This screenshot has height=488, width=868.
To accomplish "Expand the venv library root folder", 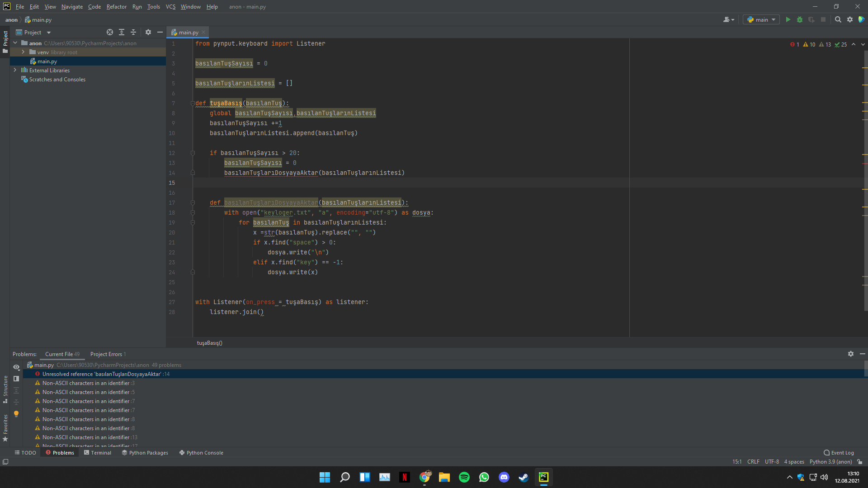I will pyautogui.click(x=23, y=52).
